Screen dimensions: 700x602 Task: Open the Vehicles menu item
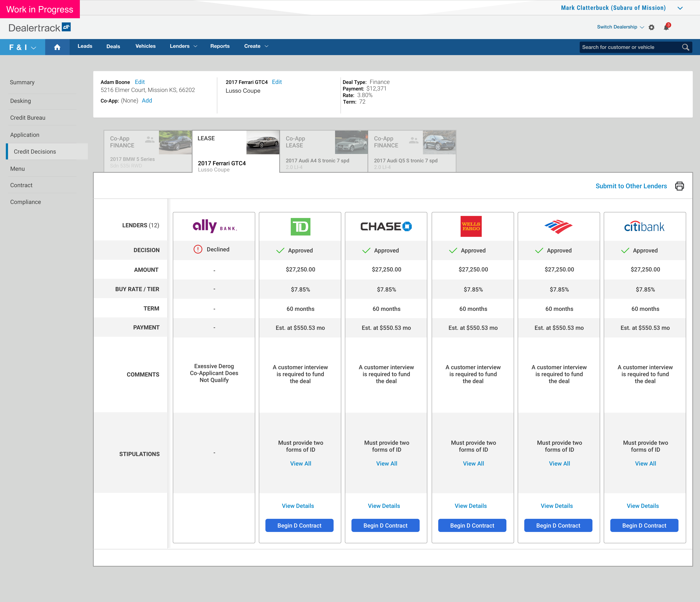145,46
